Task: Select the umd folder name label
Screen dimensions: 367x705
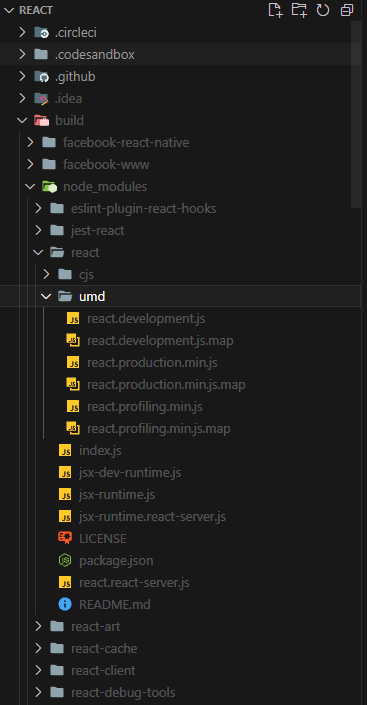Action: [92, 297]
